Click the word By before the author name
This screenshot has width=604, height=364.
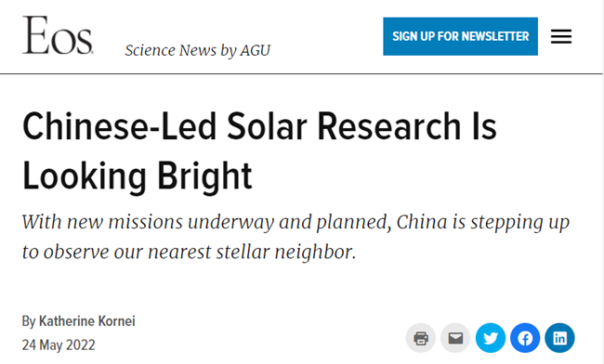point(29,321)
